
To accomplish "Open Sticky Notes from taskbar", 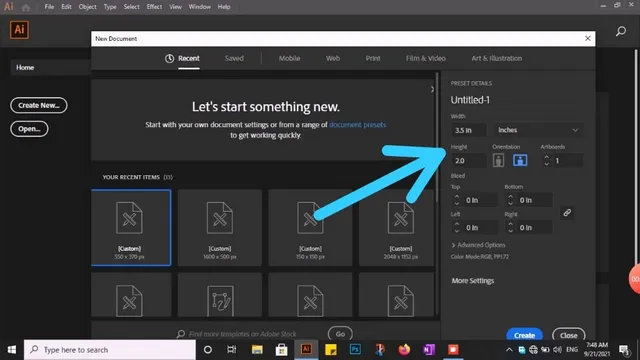I will coord(331,350).
